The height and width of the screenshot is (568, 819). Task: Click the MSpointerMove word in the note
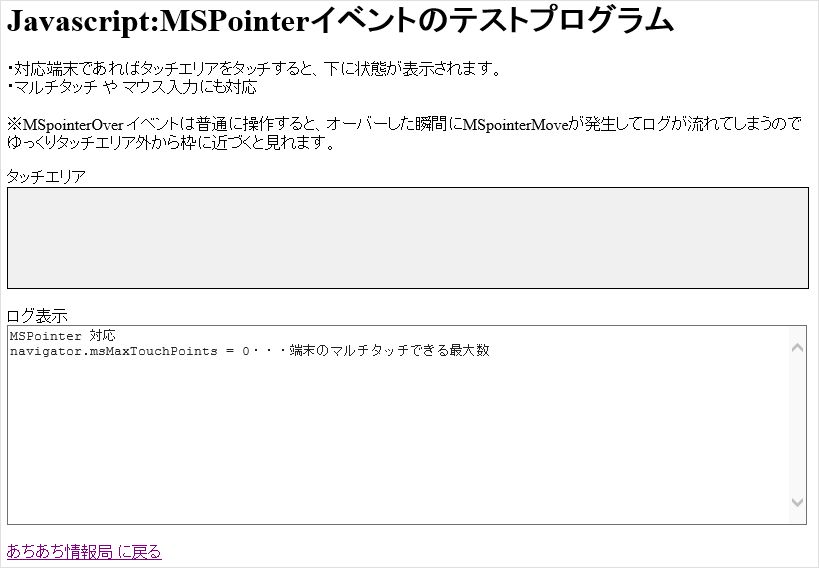click(516, 124)
